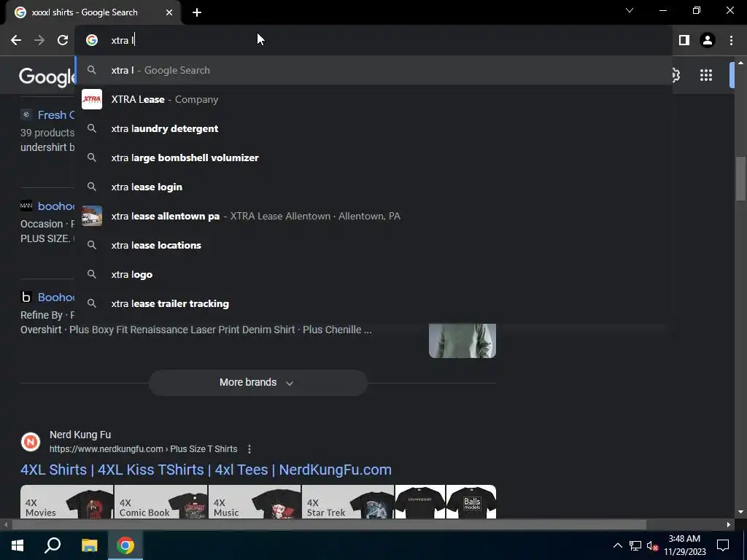Open the Windows notification center
This screenshot has height=560, width=747.
723,545
